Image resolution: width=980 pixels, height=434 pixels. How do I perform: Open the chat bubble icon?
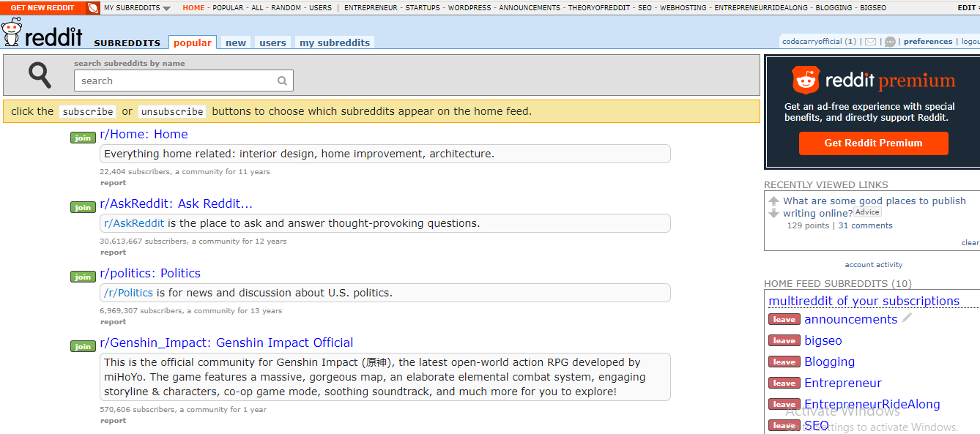coord(890,42)
